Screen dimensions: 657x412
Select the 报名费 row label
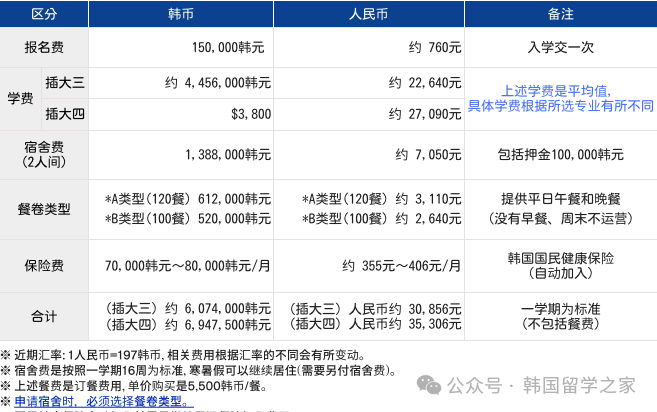coord(44,47)
